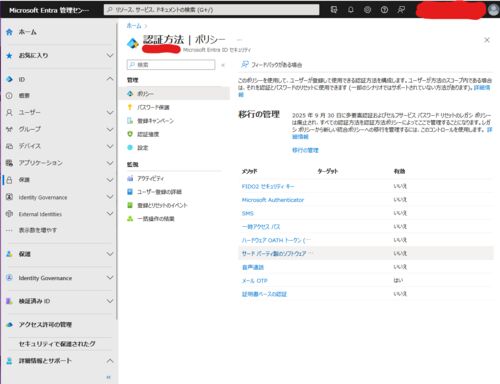500x384 pixels.
Task: Collapse the ID section chevron
Action: point(110,79)
